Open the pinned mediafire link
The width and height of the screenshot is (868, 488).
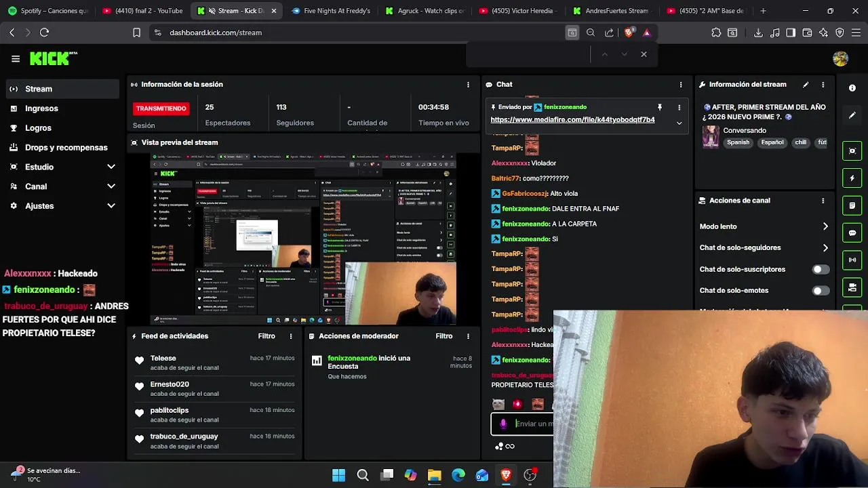coord(572,120)
